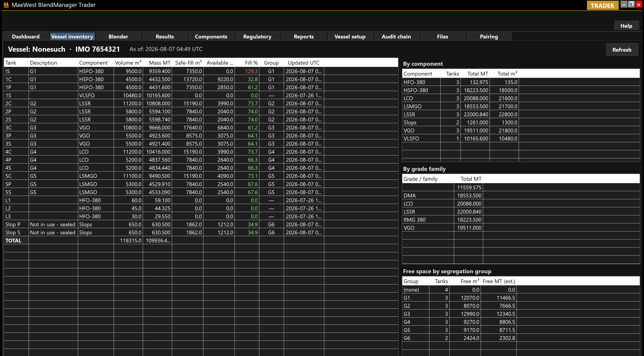Image resolution: width=644 pixels, height=356 pixels.
Task: Click the Group header in inventory table
Action: [271, 63]
